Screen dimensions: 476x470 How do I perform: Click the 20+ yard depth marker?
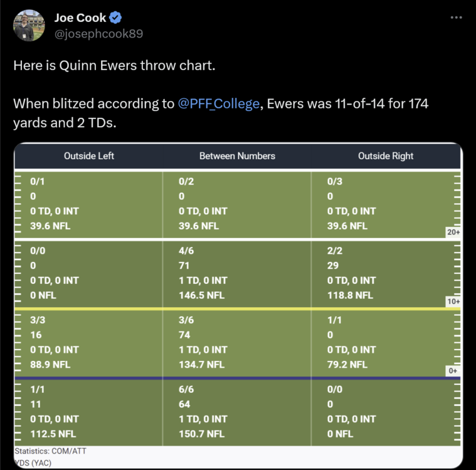(453, 232)
